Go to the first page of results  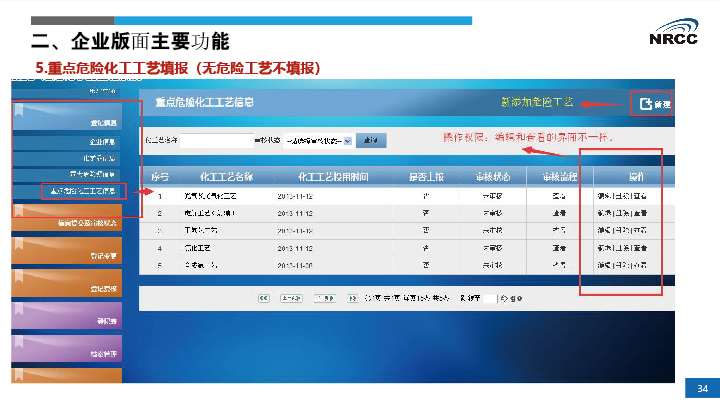coord(264,298)
